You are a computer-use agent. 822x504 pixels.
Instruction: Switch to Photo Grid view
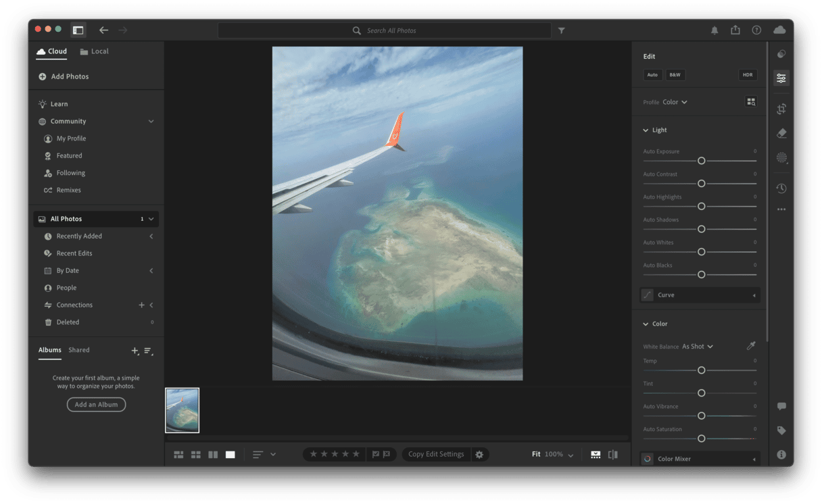coord(178,455)
